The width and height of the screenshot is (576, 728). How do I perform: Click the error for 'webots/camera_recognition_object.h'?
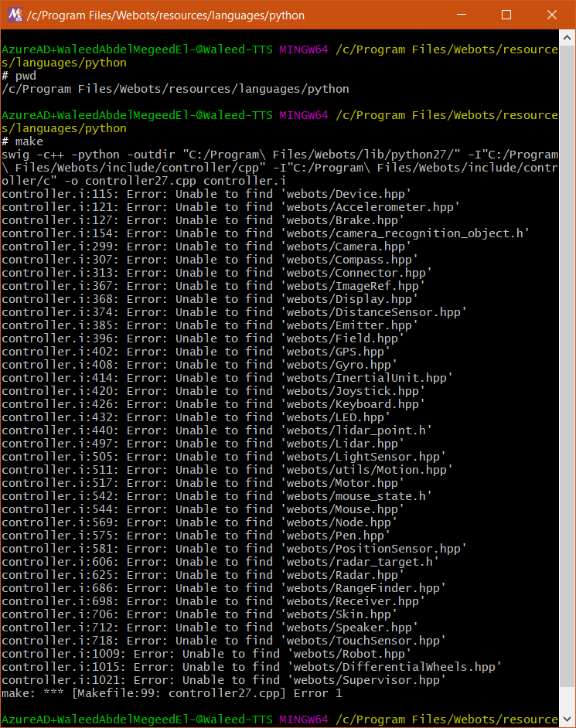pos(266,233)
